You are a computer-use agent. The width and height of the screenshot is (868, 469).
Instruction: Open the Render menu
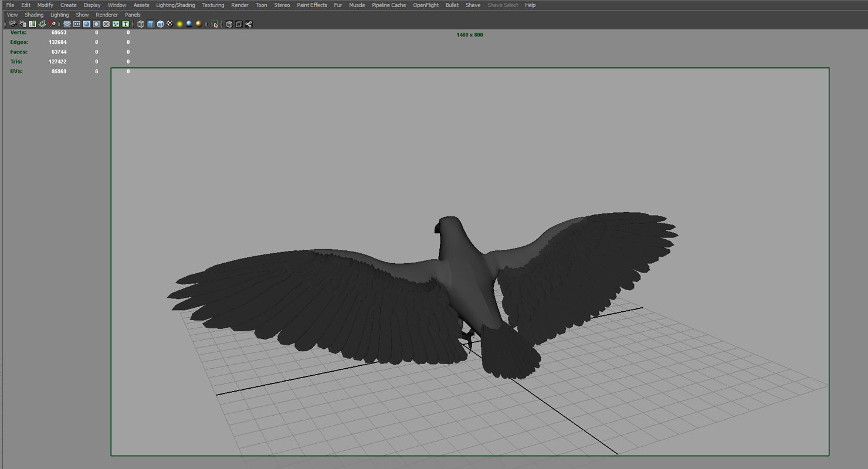(x=240, y=5)
